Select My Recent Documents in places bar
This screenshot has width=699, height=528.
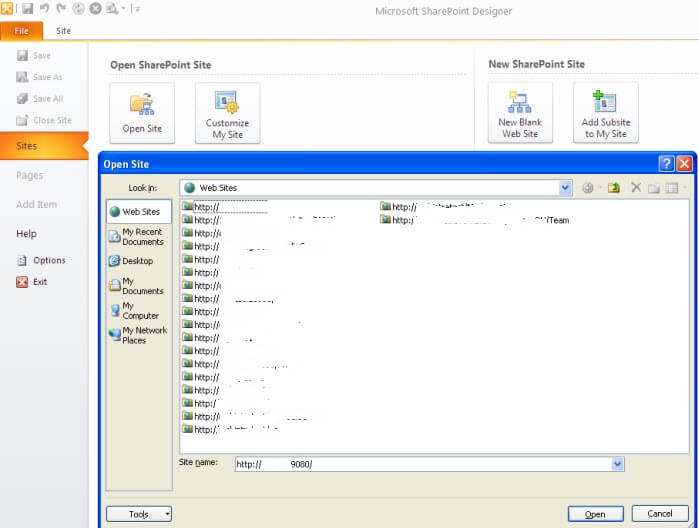click(x=138, y=237)
